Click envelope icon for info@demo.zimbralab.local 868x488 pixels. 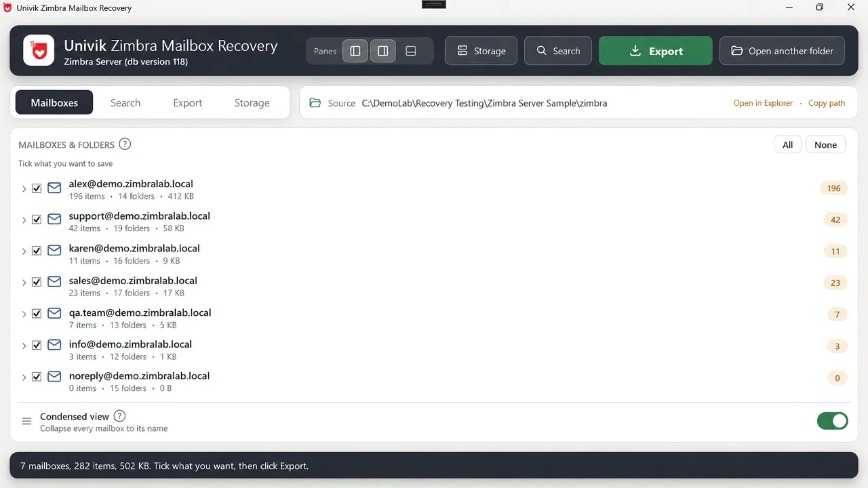tap(54, 345)
